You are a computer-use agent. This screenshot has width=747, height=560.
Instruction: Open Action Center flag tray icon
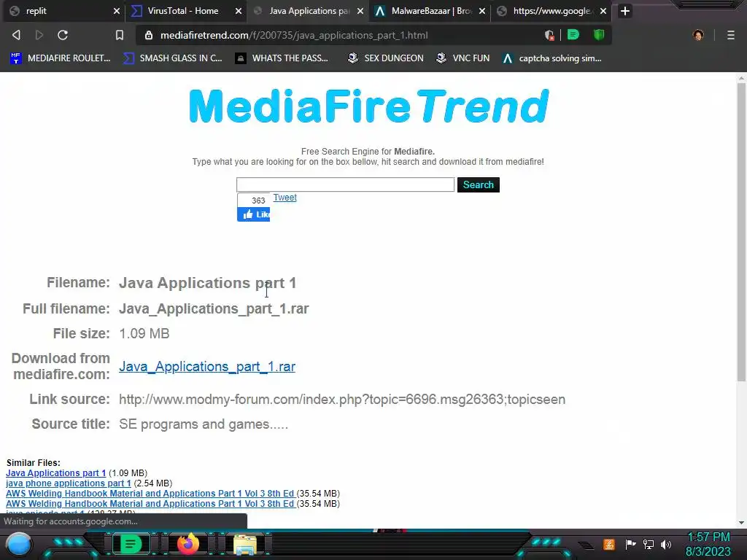(x=631, y=544)
